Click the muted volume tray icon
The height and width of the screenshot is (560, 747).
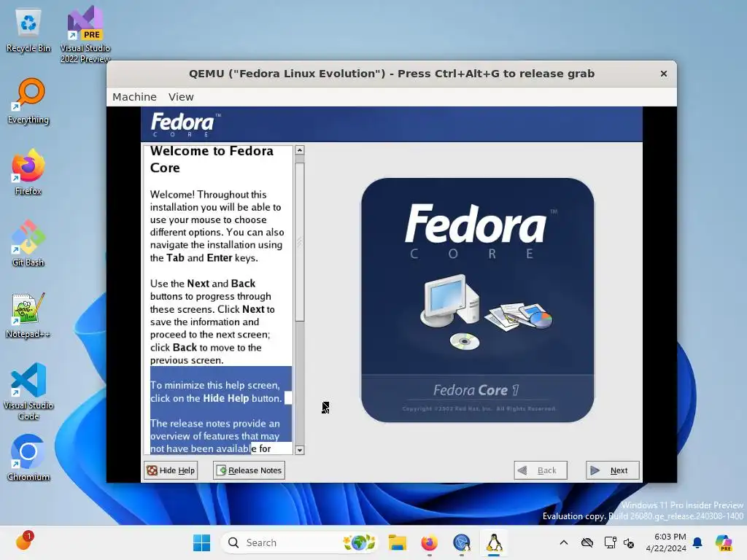(x=629, y=542)
